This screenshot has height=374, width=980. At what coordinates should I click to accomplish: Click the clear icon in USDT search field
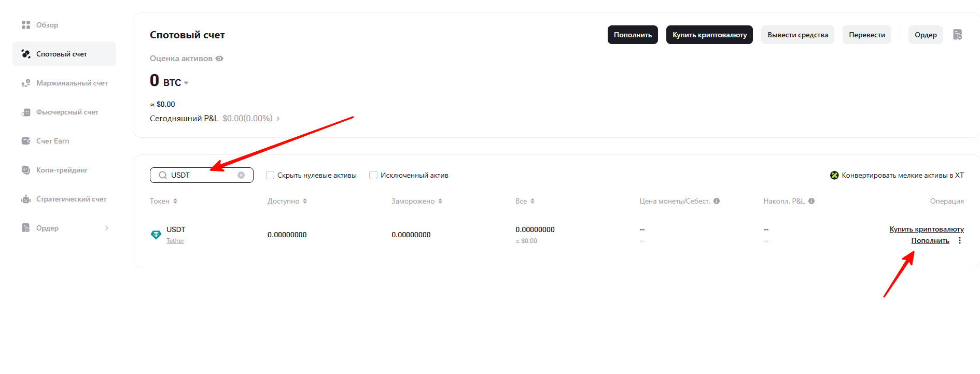tap(241, 175)
